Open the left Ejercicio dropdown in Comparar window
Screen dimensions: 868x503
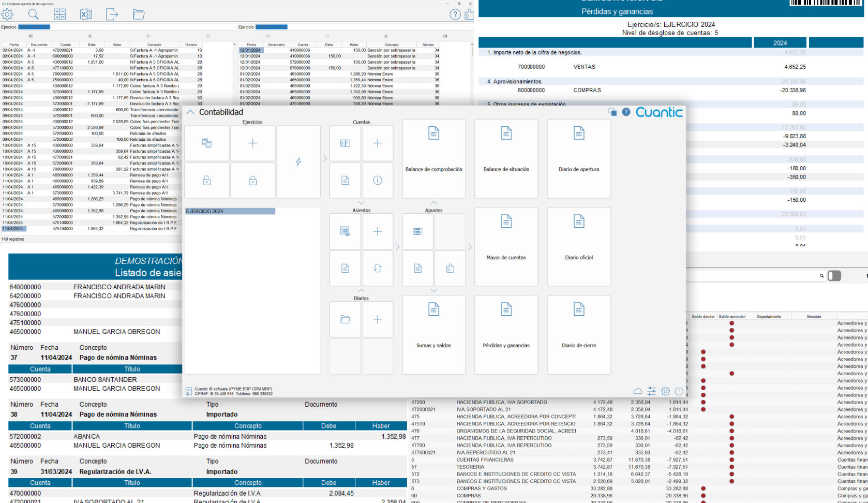coord(127,27)
